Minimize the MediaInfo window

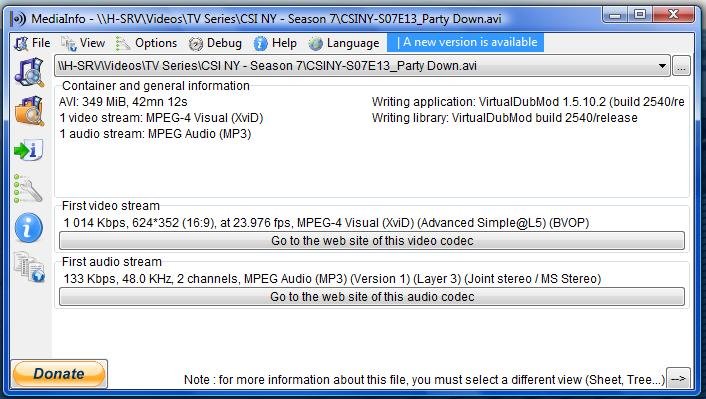(615, 14)
